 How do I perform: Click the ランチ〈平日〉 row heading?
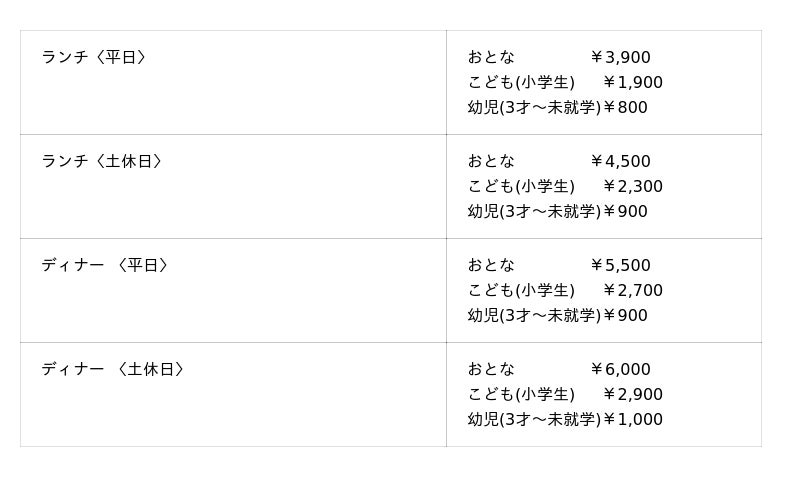pyautogui.click(x=94, y=58)
